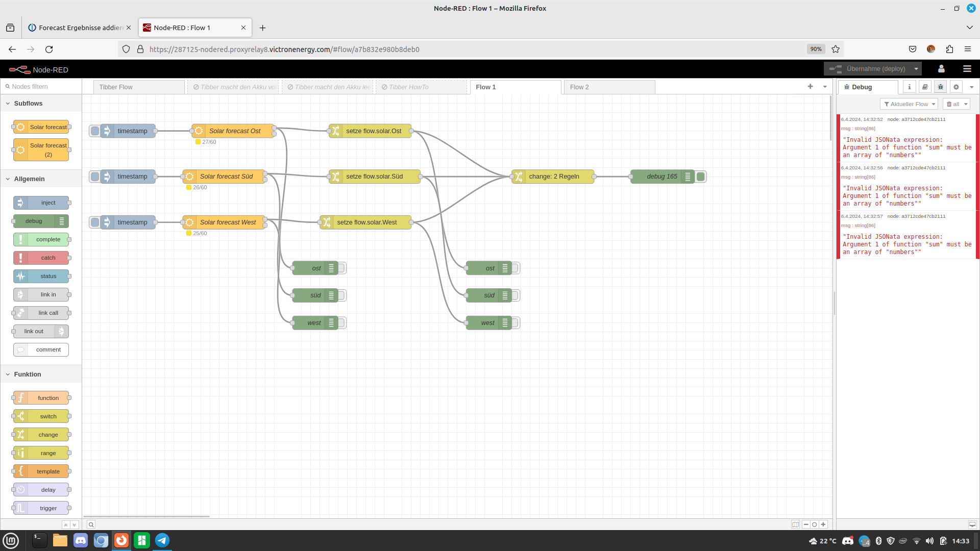The height and width of the screenshot is (551, 980).
Task: Click the 90% zoom indicator in URL bar
Action: tap(816, 49)
